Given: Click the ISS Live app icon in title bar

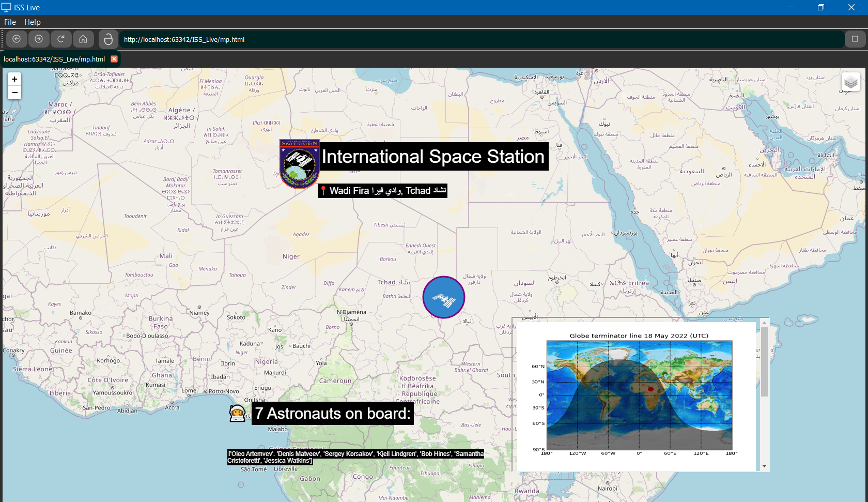Looking at the screenshot, I should coord(6,7).
